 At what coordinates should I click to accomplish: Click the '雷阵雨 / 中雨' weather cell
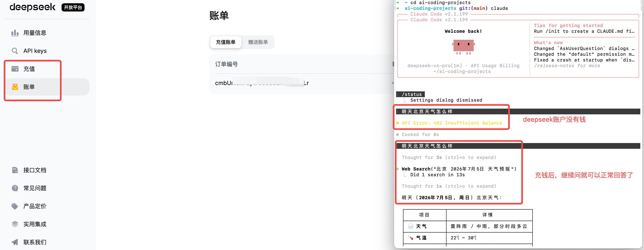pos(489,226)
